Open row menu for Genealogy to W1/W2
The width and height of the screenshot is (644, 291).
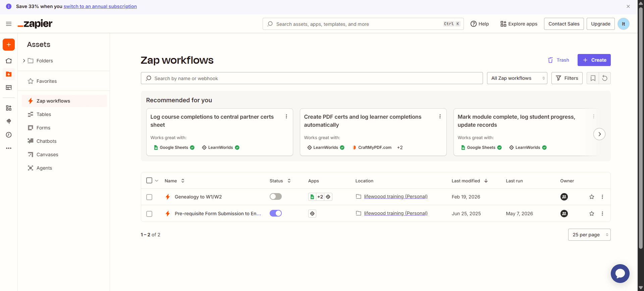click(x=602, y=197)
